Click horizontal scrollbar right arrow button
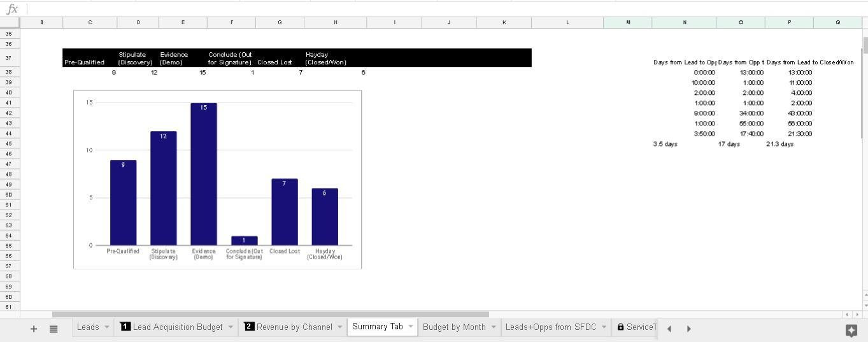The image size is (868, 342). pos(856,315)
